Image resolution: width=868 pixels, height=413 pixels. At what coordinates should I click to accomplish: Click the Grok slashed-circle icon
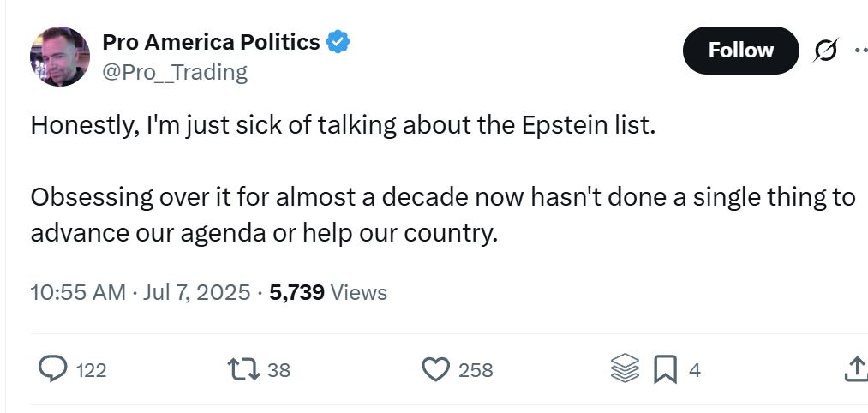pos(826,51)
